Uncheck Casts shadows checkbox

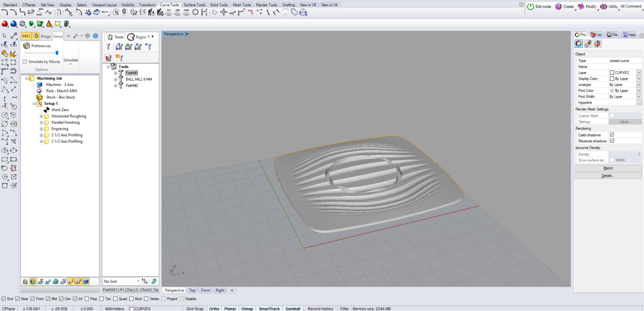(x=612, y=135)
